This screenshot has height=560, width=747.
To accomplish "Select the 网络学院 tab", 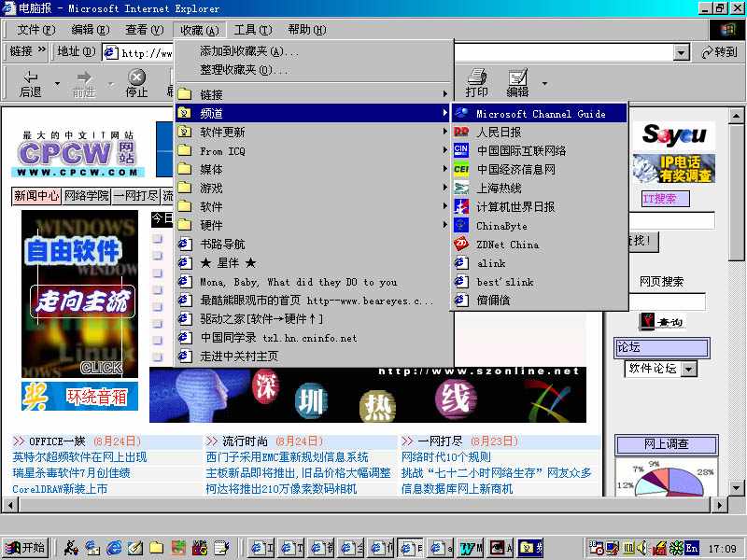I will tap(86, 196).
